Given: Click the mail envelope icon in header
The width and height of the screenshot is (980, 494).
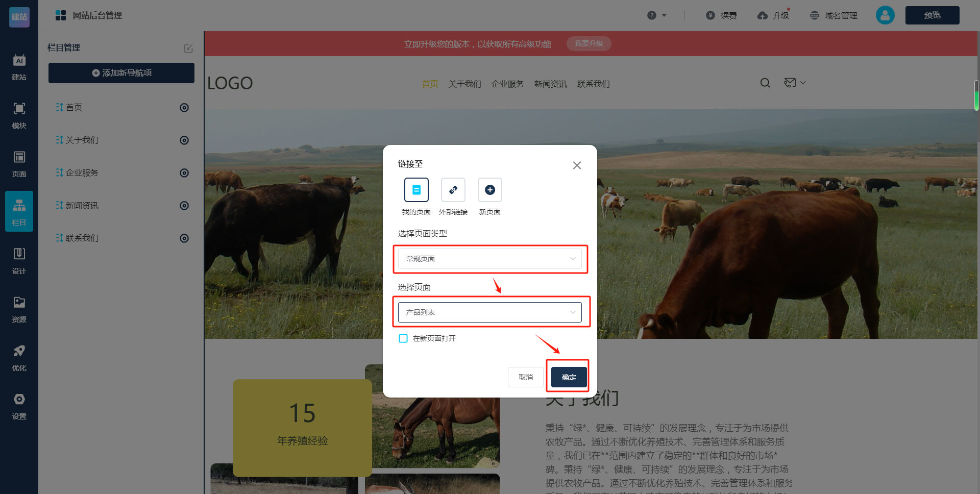Looking at the screenshot, I should pos(790,83).
